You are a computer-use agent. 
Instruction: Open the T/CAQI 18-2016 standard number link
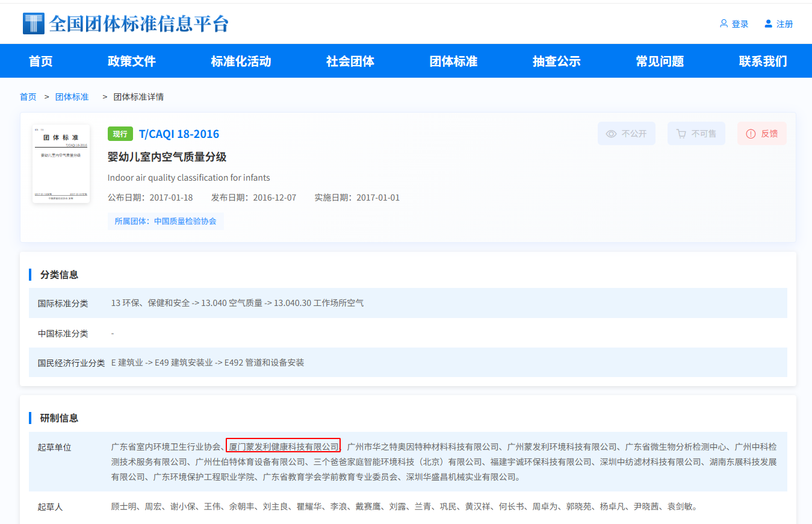tap(179, 134)
